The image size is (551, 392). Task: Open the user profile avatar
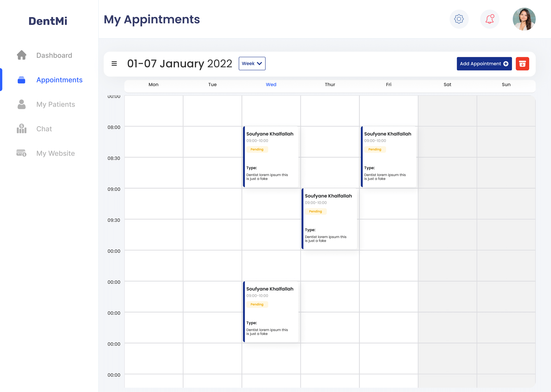tap(524, 19)
